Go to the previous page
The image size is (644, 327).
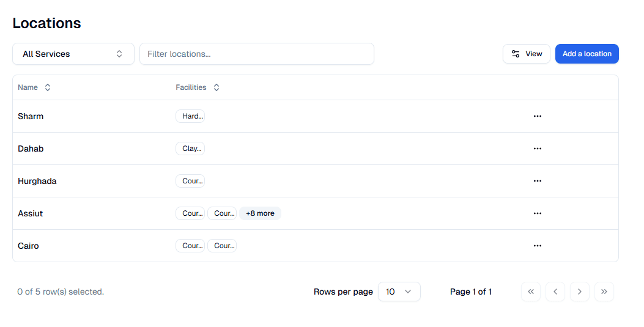pyautogui.click(x=555, y=292)
